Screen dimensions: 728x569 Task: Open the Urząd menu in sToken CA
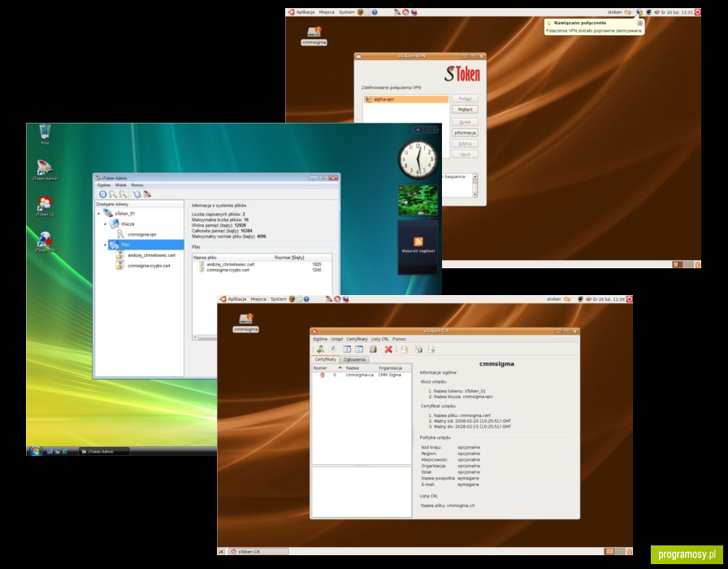pos(337,339)
